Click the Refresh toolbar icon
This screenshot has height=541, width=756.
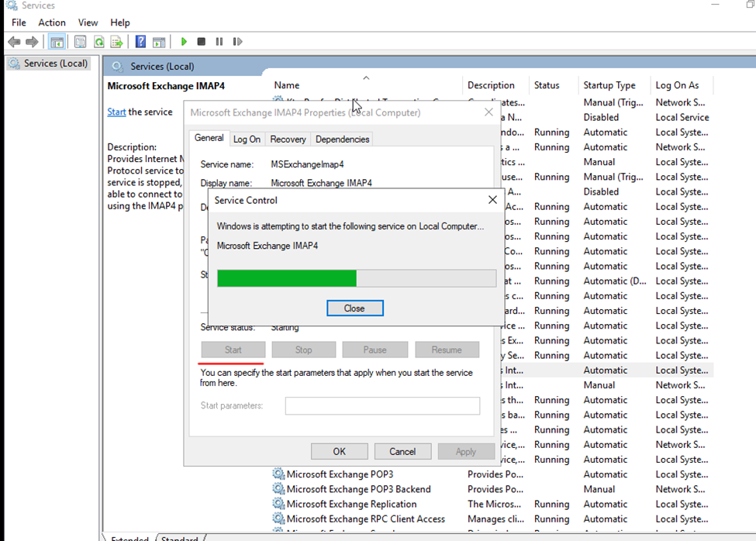click(99, 42)
